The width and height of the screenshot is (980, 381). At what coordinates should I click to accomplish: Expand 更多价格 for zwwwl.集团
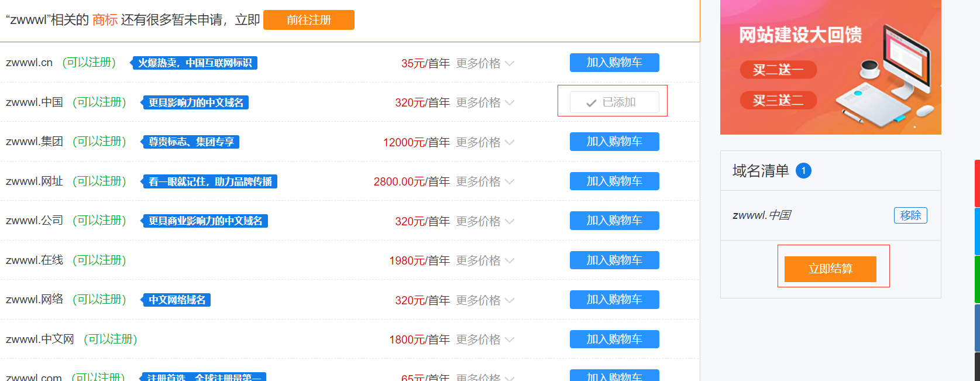coord(485,142)
